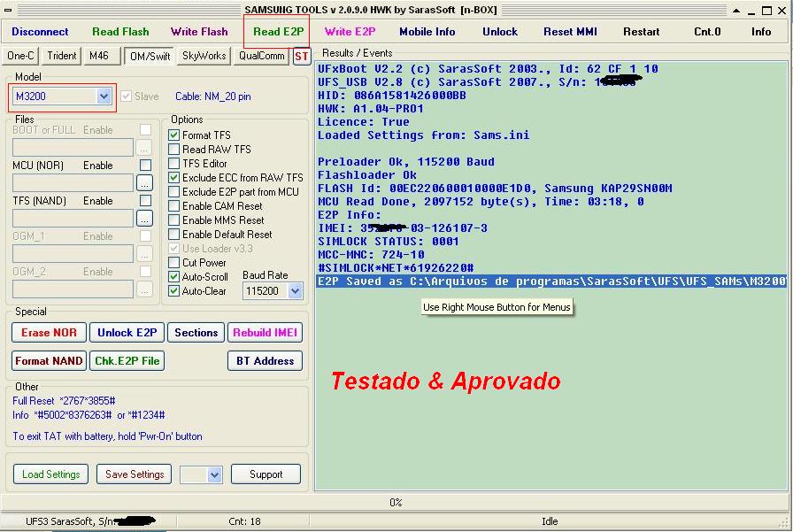Toggle the MCU (NOR) Enable checkbox
This screenshot has width=793, height=532.
click(x=145, y=166)
